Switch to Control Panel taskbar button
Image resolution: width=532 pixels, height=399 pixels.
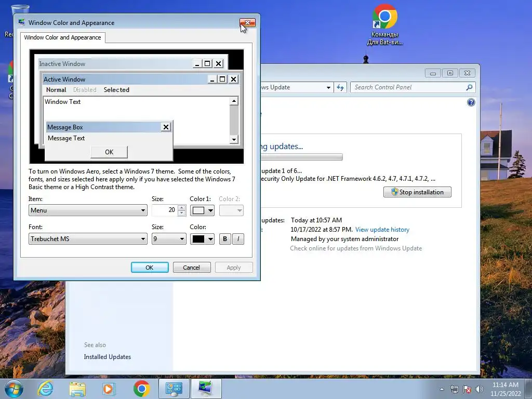click(174, 389)
